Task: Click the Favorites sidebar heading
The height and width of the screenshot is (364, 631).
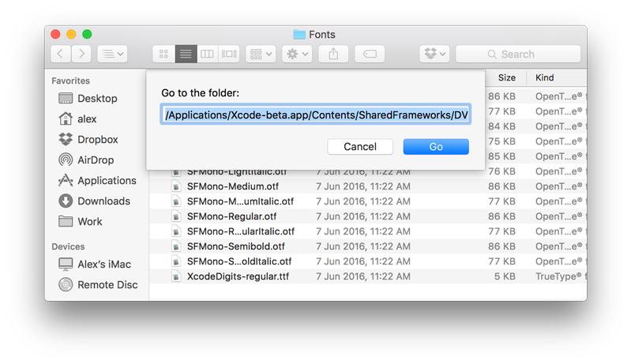Action: (x=70, y=81)
